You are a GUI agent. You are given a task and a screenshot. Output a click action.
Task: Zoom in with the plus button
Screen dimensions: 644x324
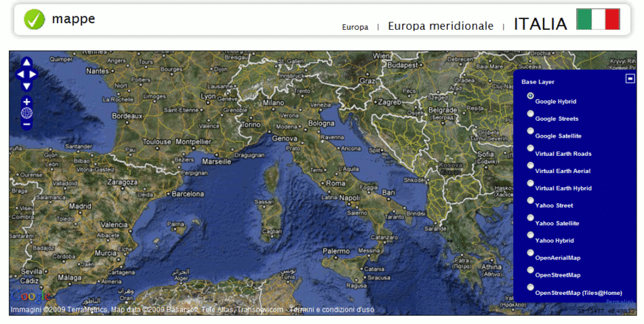(x=26, y=102)
